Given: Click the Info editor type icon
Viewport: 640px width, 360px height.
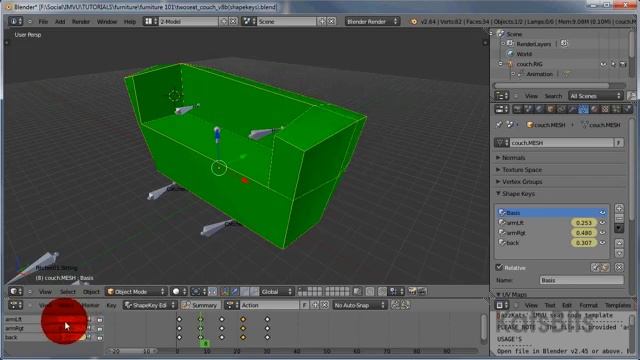Looking at the screenshot, I should pyautogui.click(x=16, y=21).
